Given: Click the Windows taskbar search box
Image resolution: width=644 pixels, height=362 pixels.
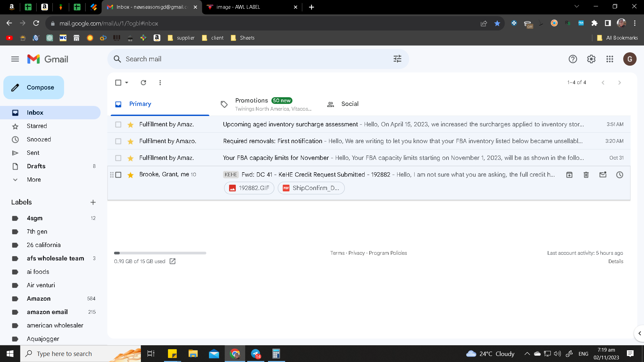Looking at the screenshot, I should click(x=80, y=354).
